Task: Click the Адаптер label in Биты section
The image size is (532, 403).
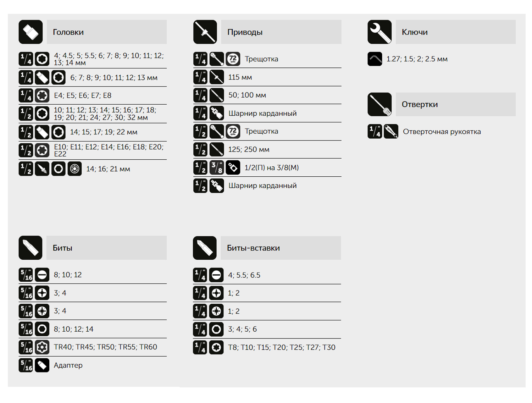Action: click(68, 365)
